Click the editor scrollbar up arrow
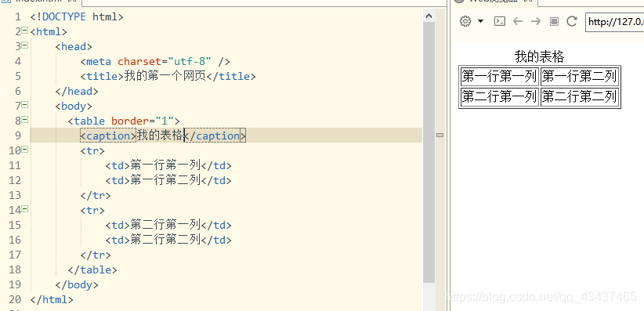The width and height of the screenshot is (644, 311). pos(429,16)
